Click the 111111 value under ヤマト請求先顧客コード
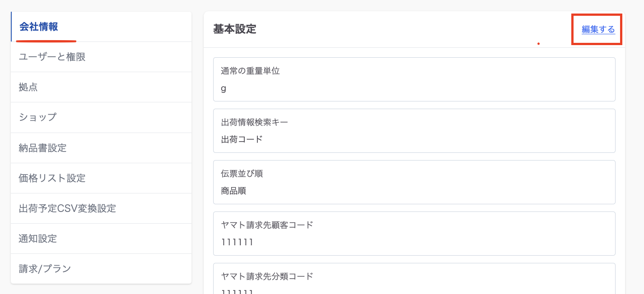The height and width of the screenshot is (294, 644). coord(237,242)
